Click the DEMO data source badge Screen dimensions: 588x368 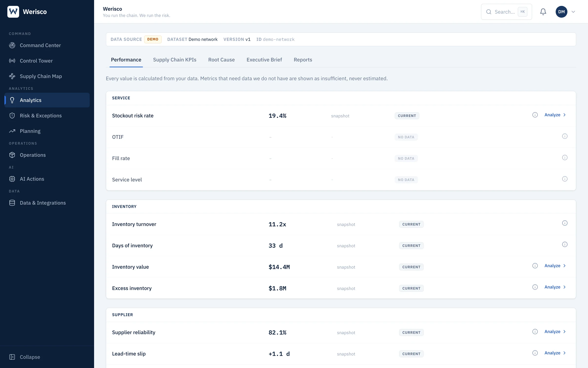tap(153, 39)
